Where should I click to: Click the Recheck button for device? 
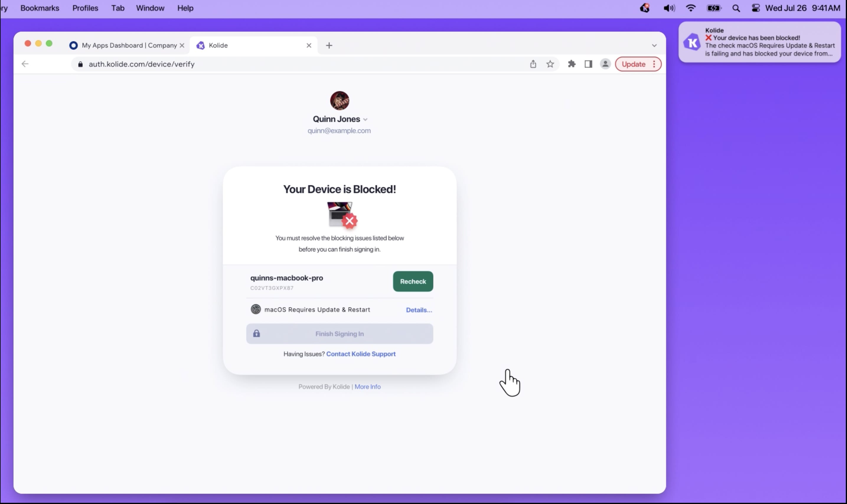pos(413,281)
